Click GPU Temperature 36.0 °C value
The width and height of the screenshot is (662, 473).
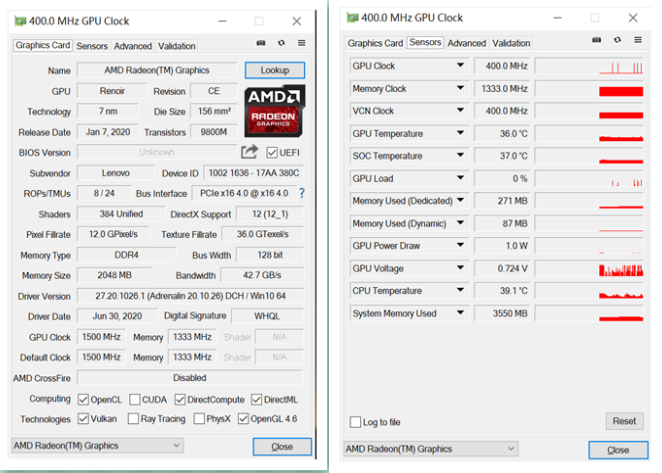502,133
